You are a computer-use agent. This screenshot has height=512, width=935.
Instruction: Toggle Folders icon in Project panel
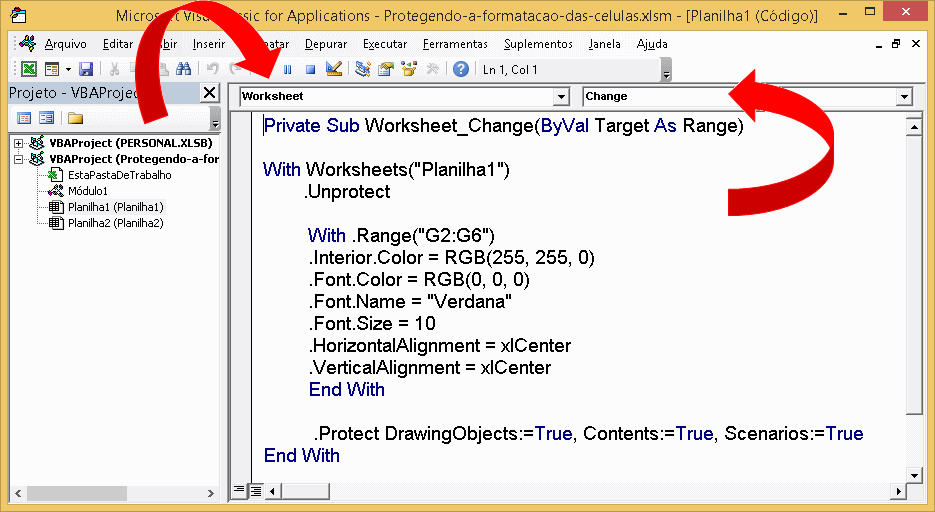coord(75,117)
